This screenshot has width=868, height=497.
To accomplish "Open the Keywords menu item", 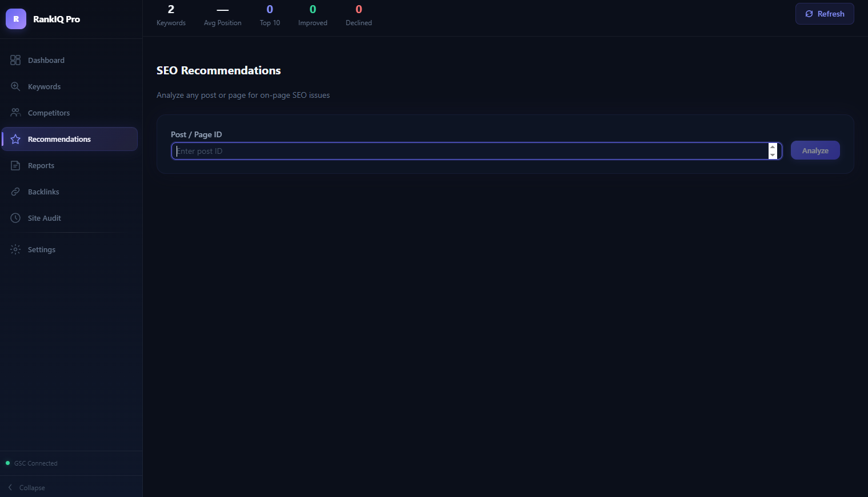I will point(44,86).
